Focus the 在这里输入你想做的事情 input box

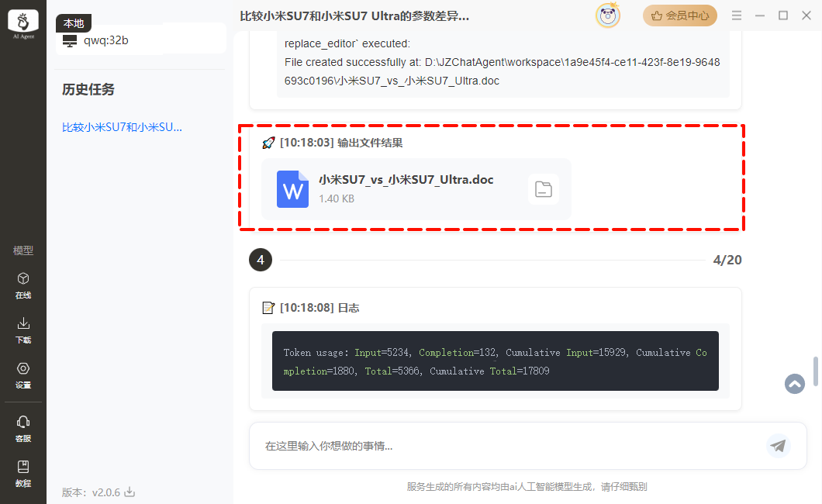point(528,446)
